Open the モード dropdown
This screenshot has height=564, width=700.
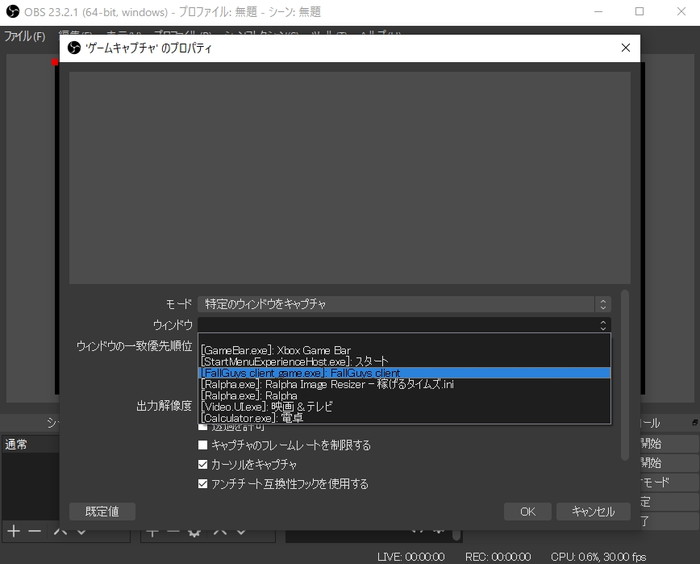point(404,304)
